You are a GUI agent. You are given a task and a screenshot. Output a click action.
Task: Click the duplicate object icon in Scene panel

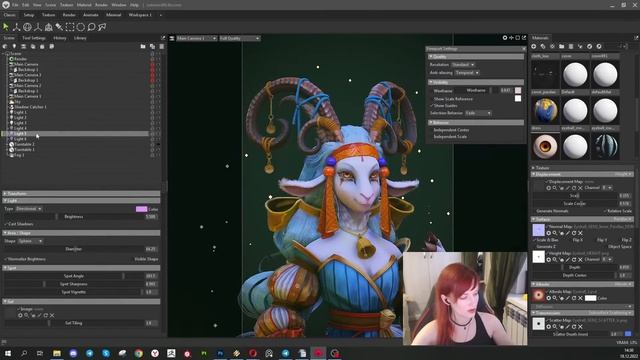[x=152, y=47]
